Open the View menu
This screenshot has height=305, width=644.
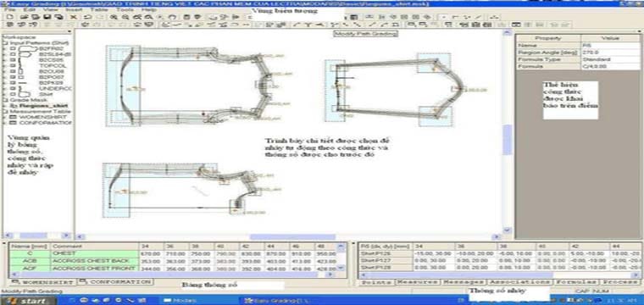click(x=50, y=9)
